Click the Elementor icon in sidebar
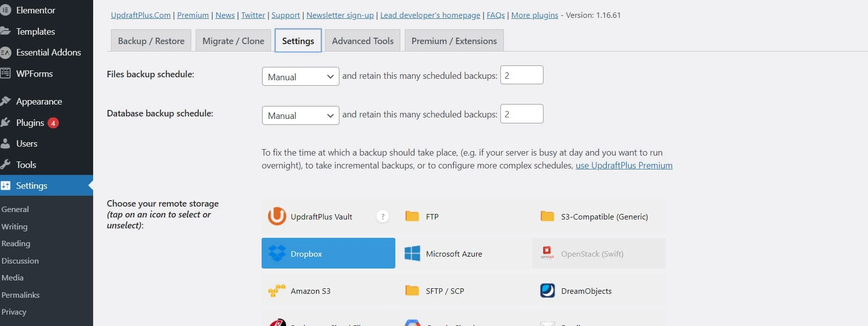 coord(5,10)
